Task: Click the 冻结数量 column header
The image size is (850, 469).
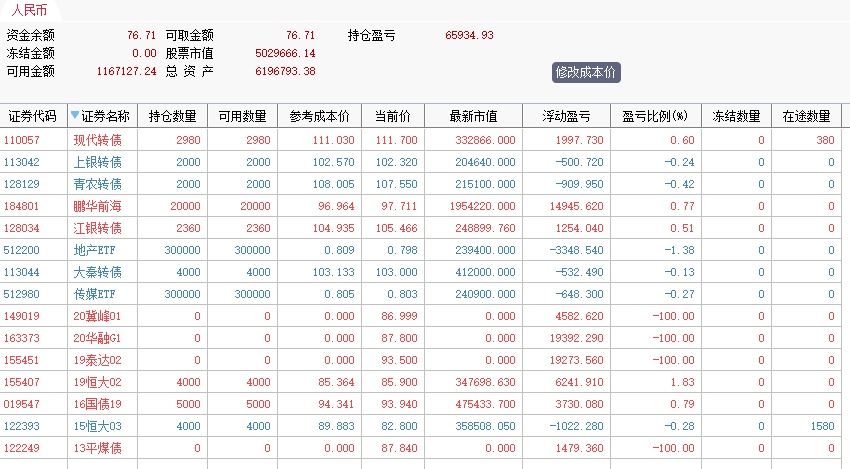Action: (736, 116)
